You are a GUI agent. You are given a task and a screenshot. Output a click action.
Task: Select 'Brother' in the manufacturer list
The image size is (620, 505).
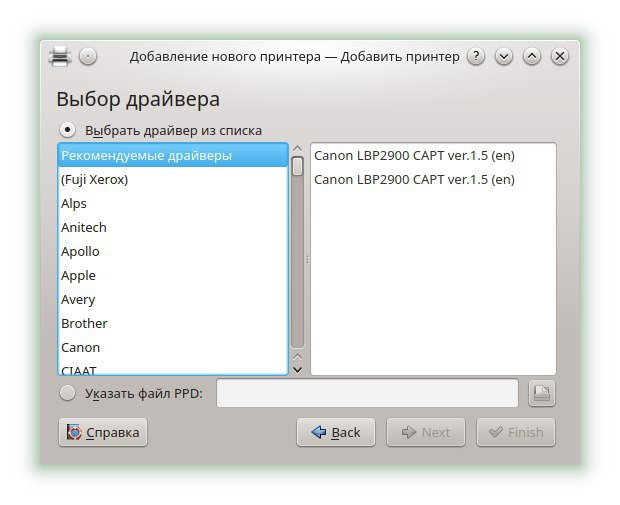pyautogui.click(x=173, y=323)
